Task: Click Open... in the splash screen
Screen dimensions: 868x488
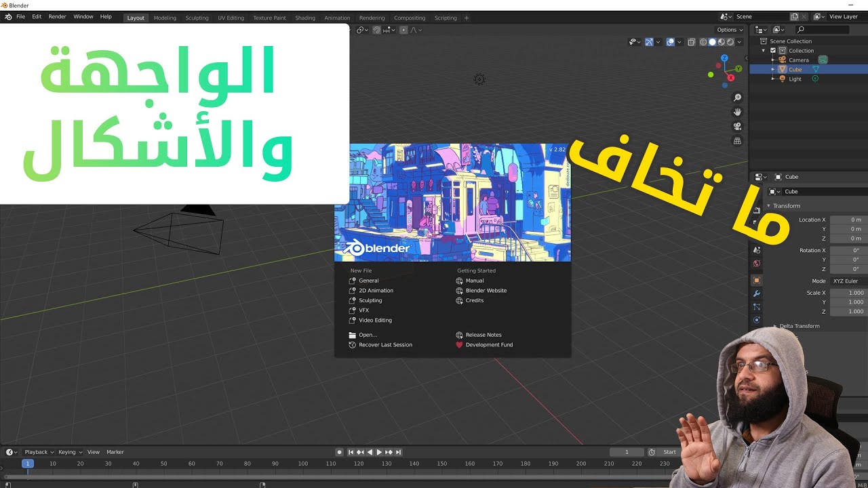Action: point(368,335)
